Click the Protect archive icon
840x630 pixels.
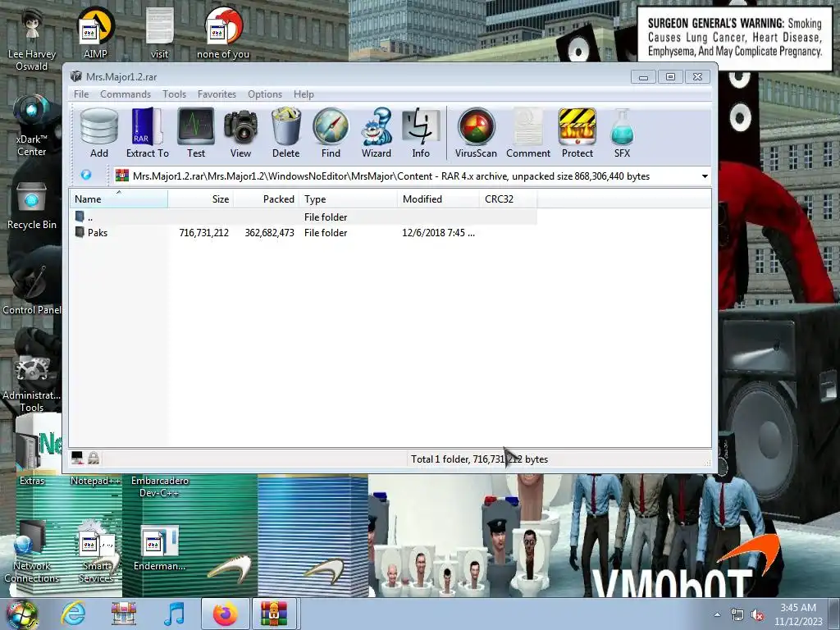[577, 133]
